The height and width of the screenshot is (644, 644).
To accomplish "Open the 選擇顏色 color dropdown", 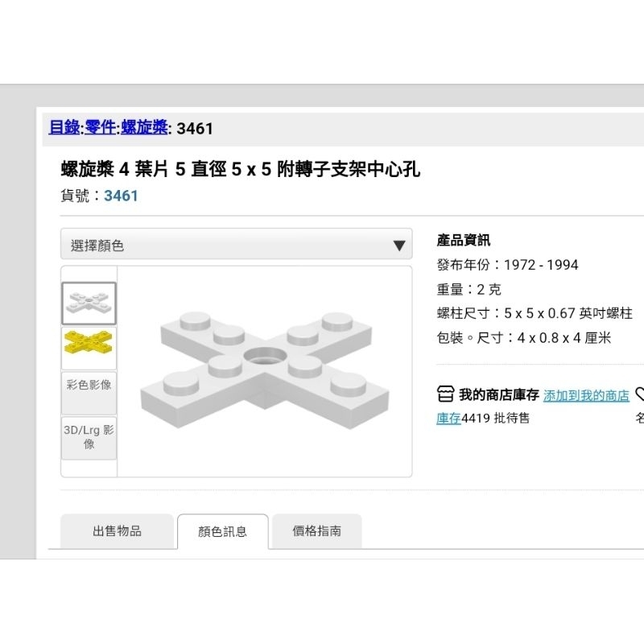I will click(x=236, y=244).
